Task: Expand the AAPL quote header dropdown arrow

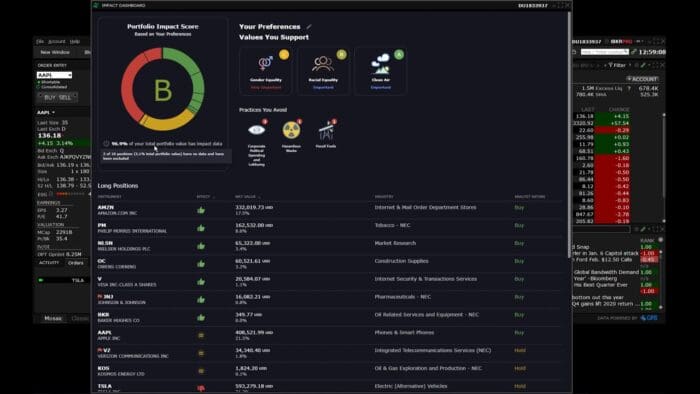Action: pyautogui.click(x=54, y=112)
